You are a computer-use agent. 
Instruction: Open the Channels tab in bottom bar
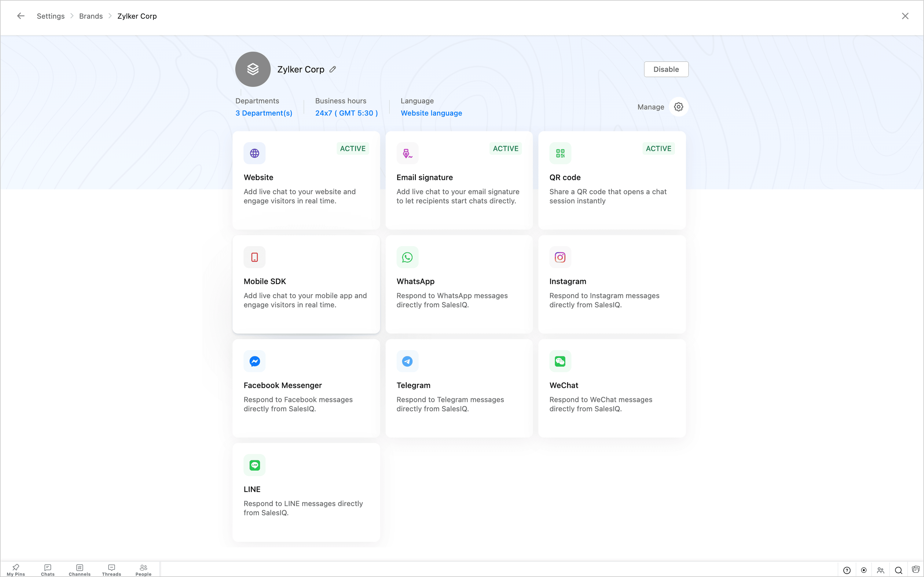79,570
